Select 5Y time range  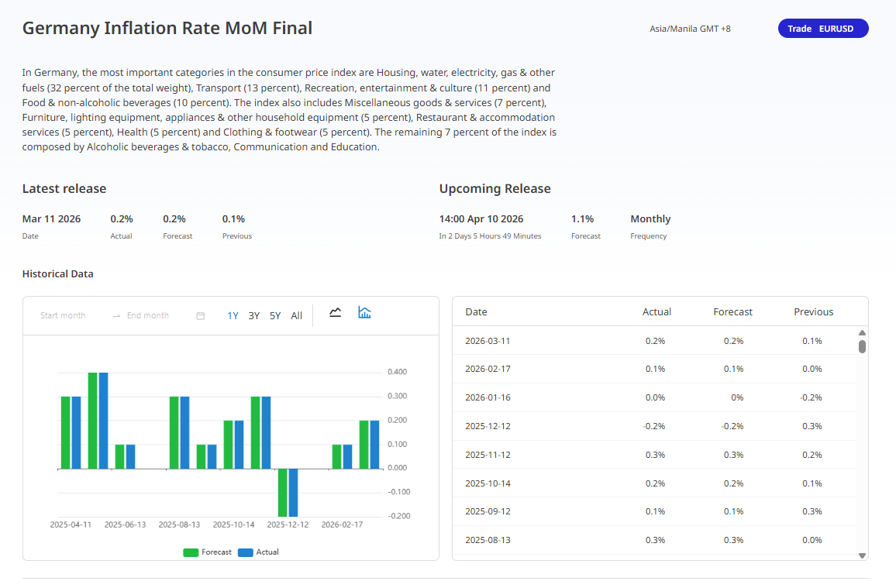pos(275,316)
